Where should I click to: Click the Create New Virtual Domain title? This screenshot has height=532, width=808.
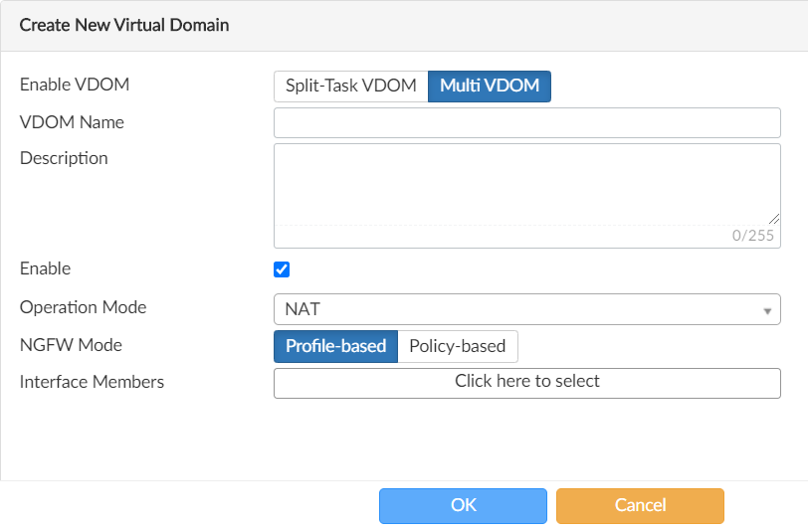(x=124, y=25)
